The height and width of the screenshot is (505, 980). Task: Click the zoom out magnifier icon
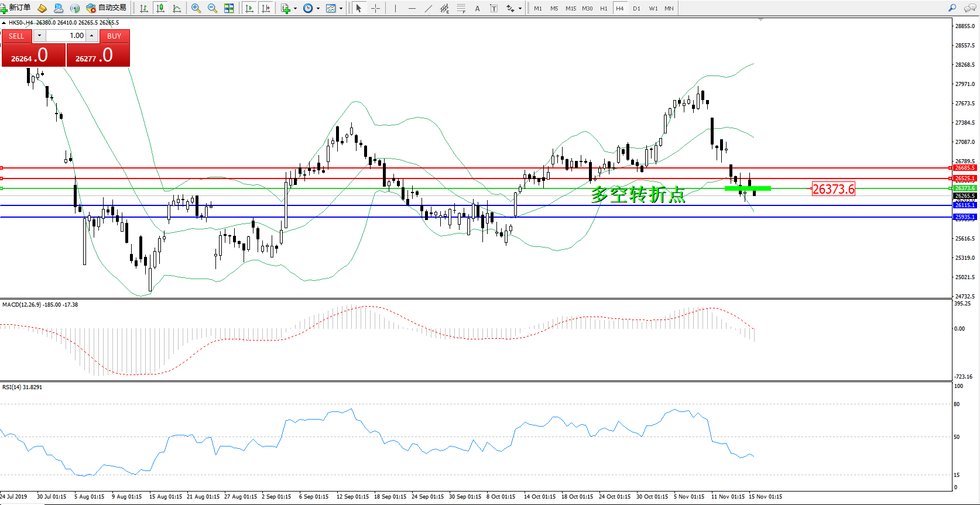[213, 8]
